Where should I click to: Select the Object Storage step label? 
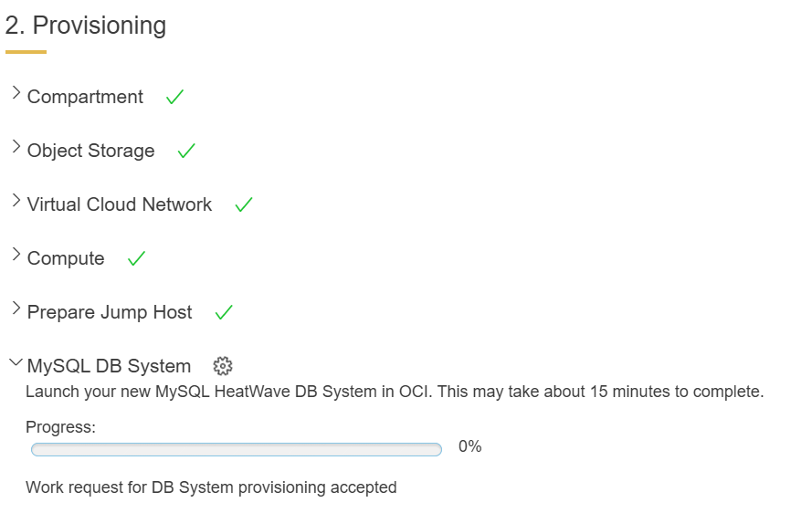tap(90, 151)
